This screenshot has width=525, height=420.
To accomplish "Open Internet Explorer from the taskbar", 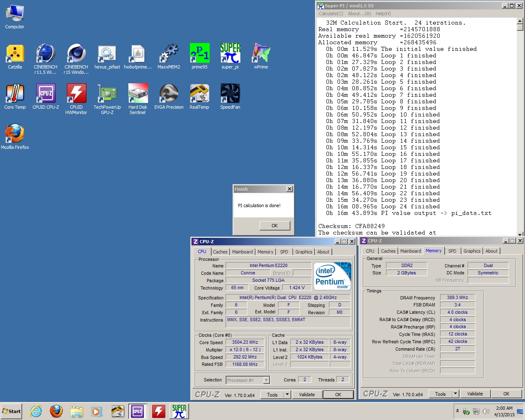I will [36, 411].
